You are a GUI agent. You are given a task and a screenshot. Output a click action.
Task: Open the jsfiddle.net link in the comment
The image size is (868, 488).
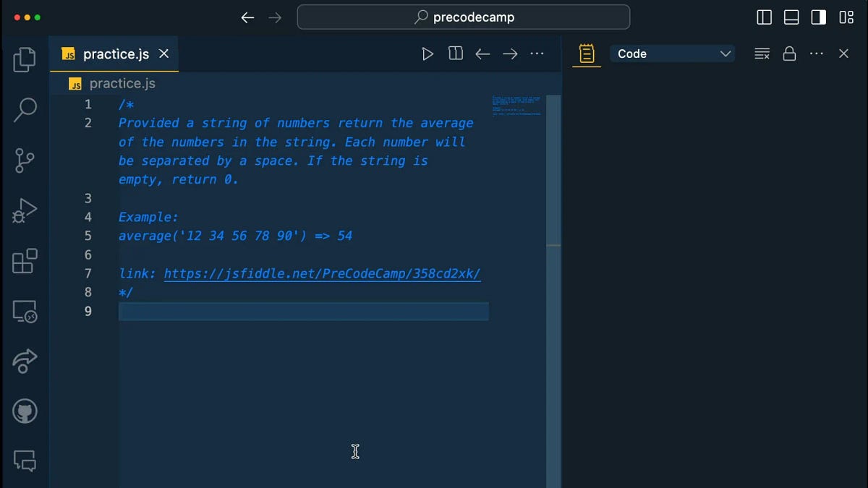(323, 273)
